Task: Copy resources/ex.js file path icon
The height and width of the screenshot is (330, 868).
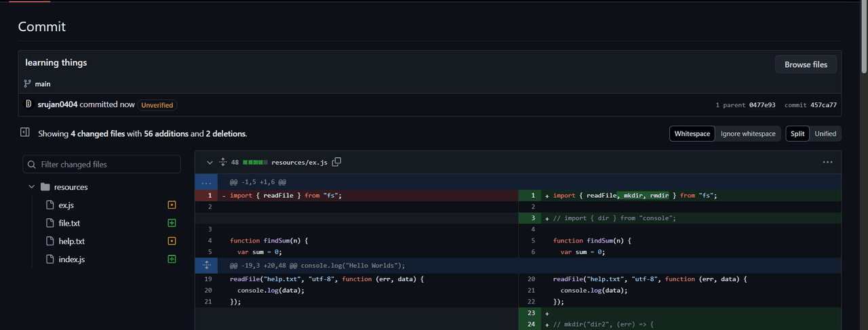Action: click(336, 162)
